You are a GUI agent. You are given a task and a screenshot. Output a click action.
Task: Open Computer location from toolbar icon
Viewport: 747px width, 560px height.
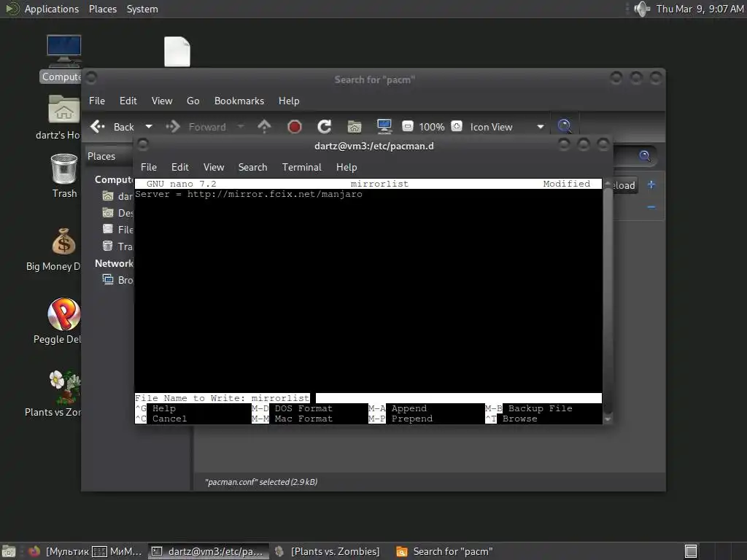384,126
